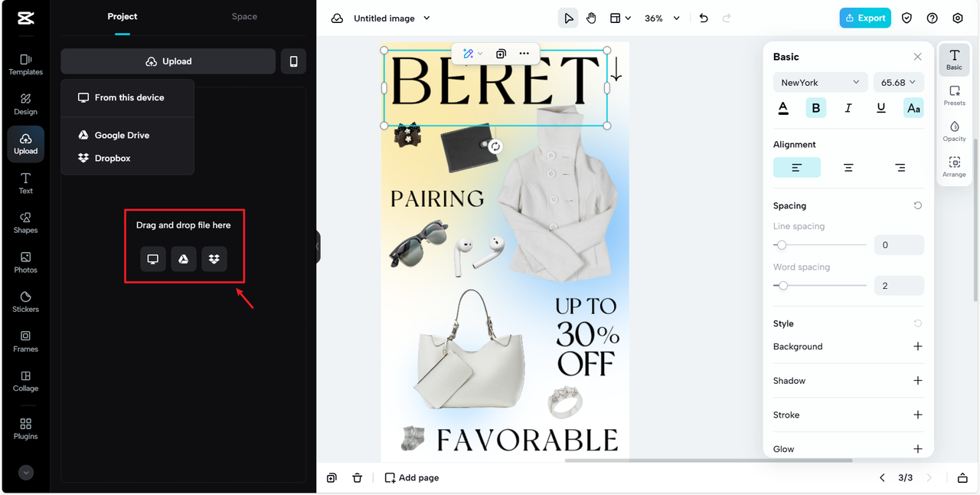Viewport: 980px width, 495px height.
Task: Click the CapCut logo icon
Action: point(25,18)
